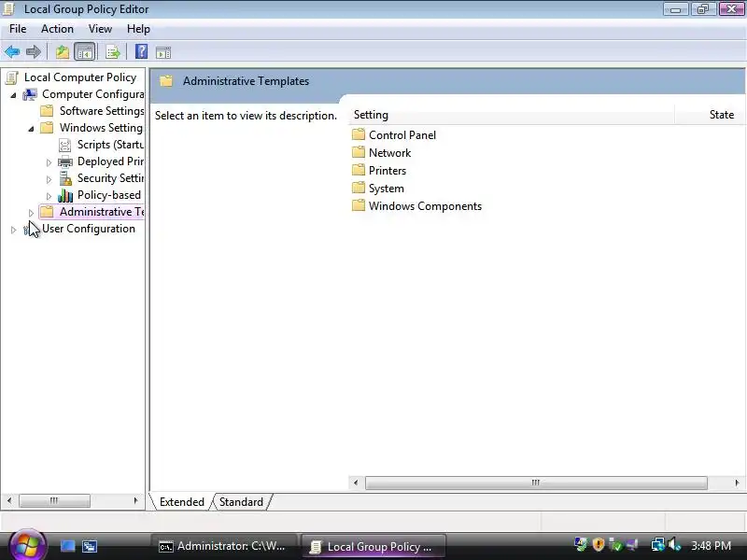Expand the Security Settings node
Viewport: 747px width, 560px height.
point(49,179)
